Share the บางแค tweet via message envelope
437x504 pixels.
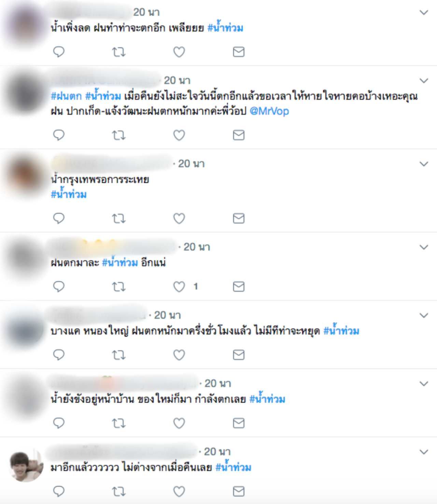239,355
